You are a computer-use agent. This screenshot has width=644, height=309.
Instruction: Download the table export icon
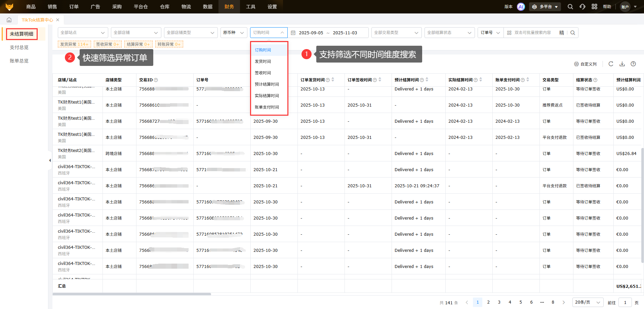click(622, 64)
